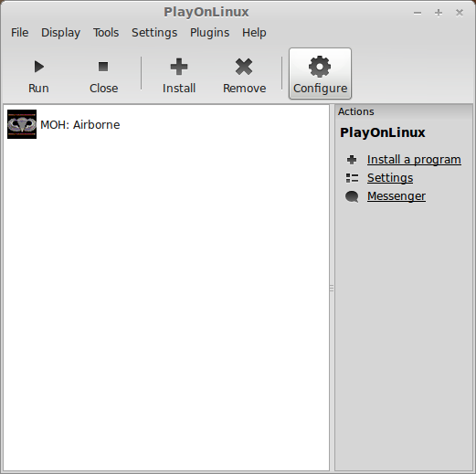Open the Help menu
Viewport: 476px width, 474px height.
coord(254,33)
